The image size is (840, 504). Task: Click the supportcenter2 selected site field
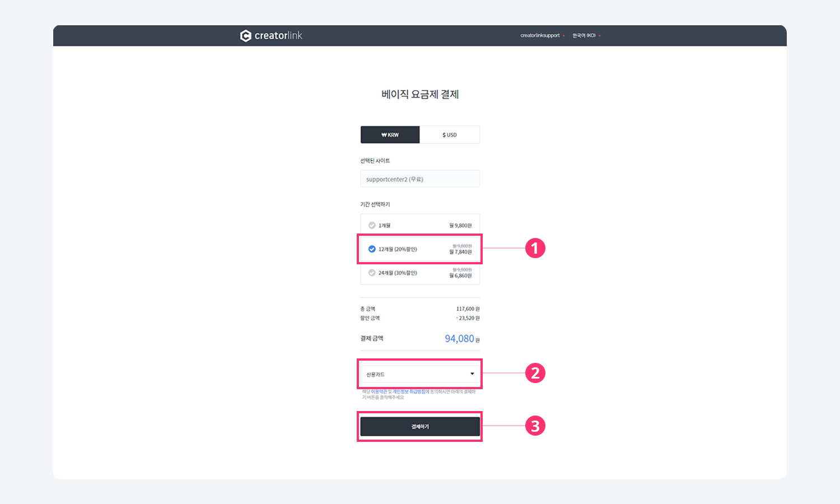click(419, 179)
